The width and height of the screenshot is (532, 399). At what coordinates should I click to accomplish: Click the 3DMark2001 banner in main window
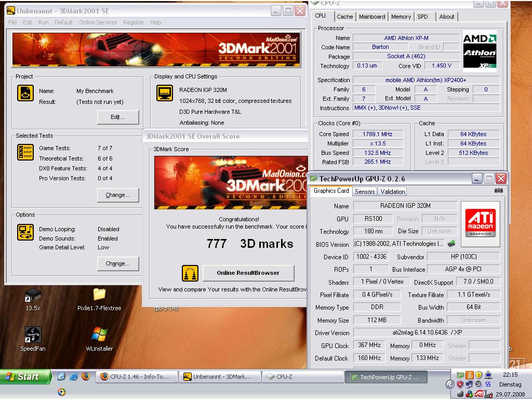click(x=156, y=49)
